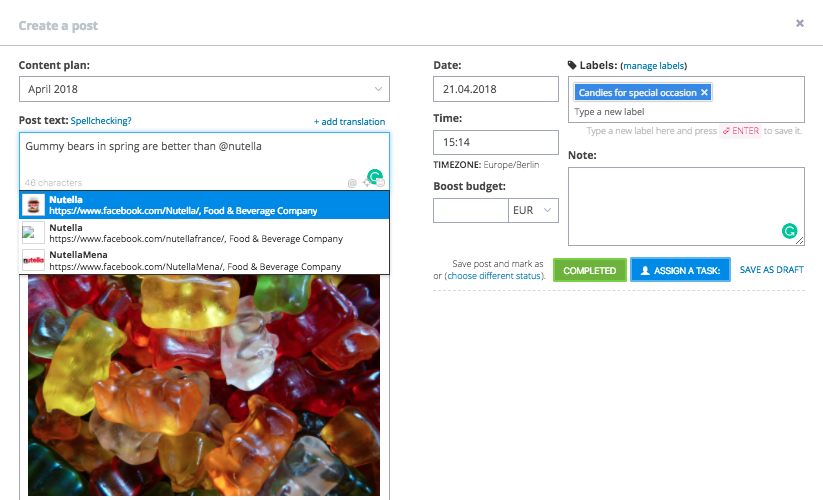Select the Nutella France page suggestion
The image size is (823, 500).
tap(204, 233)
